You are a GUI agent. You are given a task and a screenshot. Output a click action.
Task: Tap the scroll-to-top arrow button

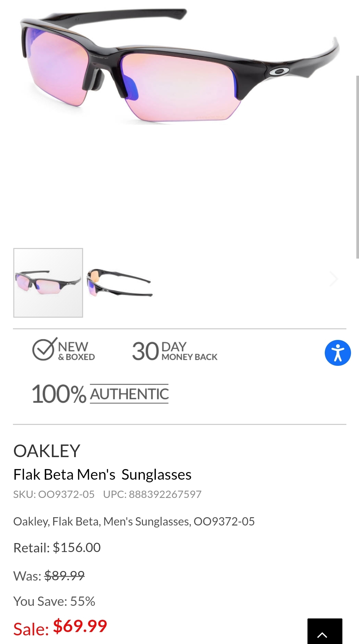click(x=324, y=632)
